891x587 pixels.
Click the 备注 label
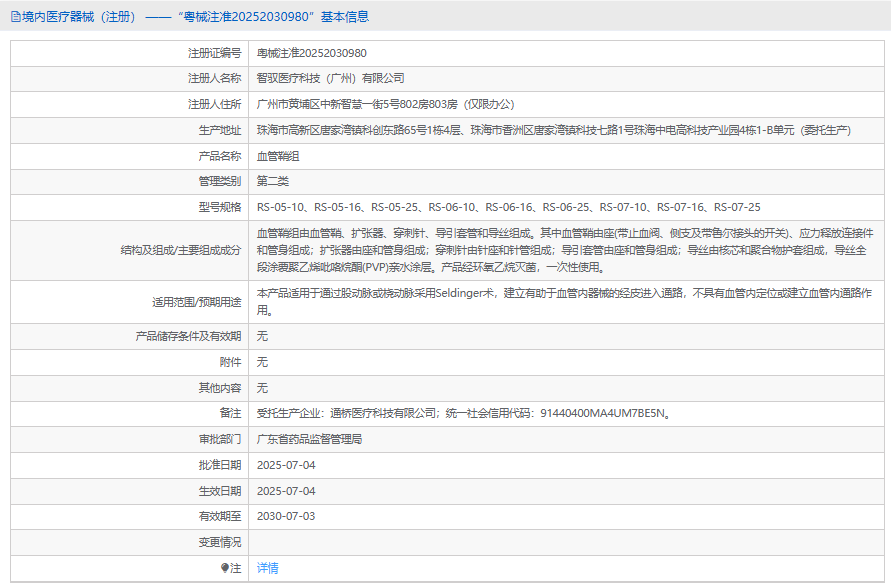pos(230,413)
